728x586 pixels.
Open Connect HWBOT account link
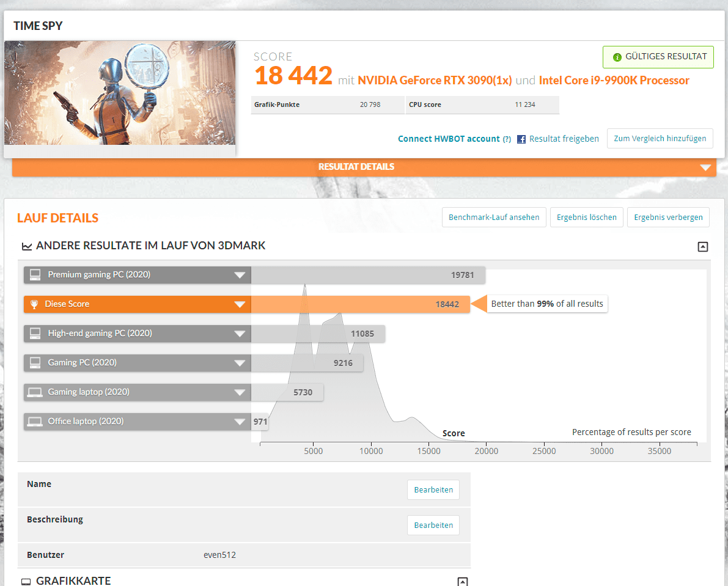point(449,139)
